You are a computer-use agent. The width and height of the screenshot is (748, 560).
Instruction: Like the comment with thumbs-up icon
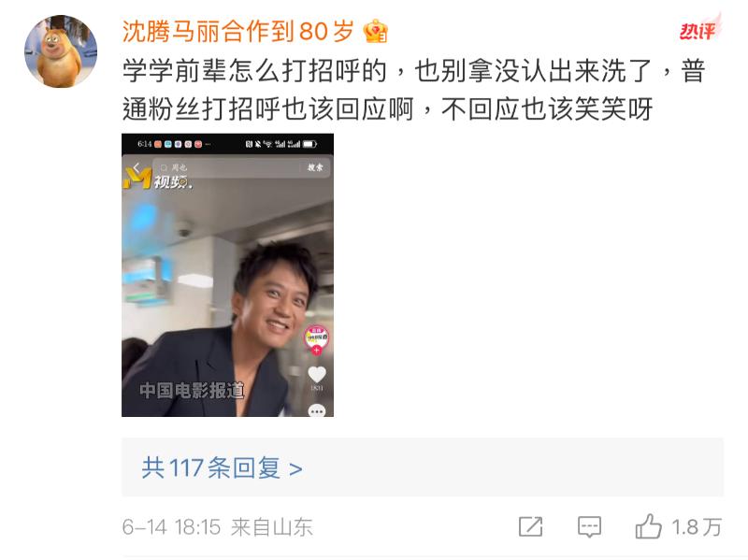point(648,526)
